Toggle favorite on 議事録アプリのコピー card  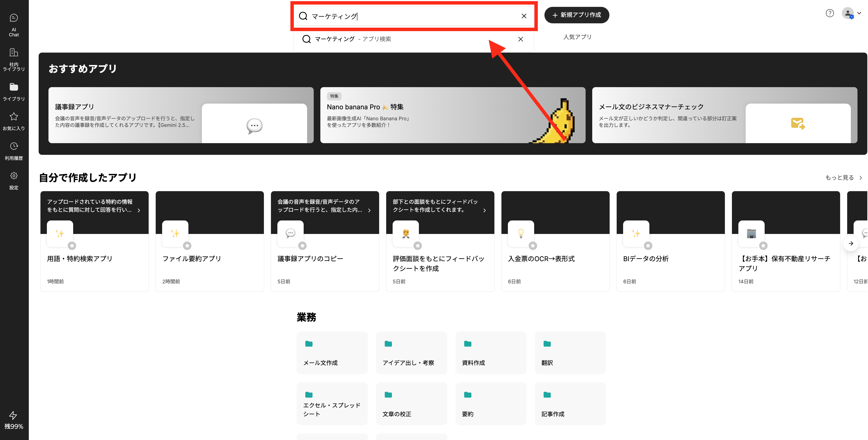pos(303,246)
